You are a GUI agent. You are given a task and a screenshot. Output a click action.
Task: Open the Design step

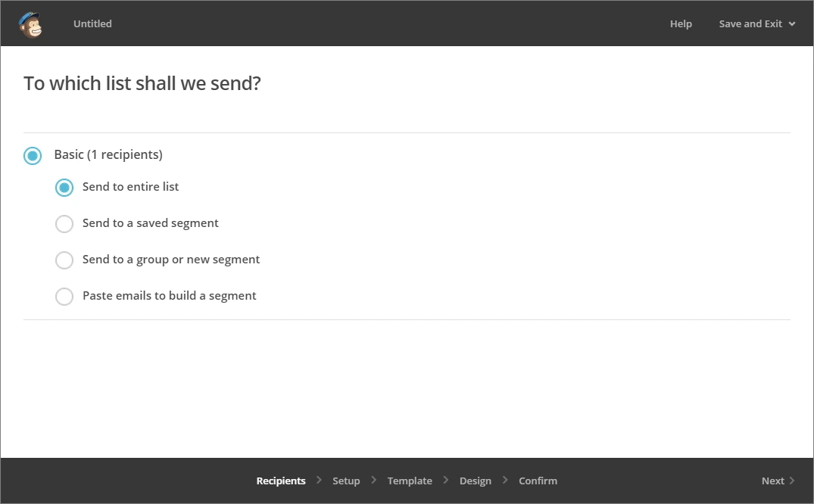coord(475,481)
